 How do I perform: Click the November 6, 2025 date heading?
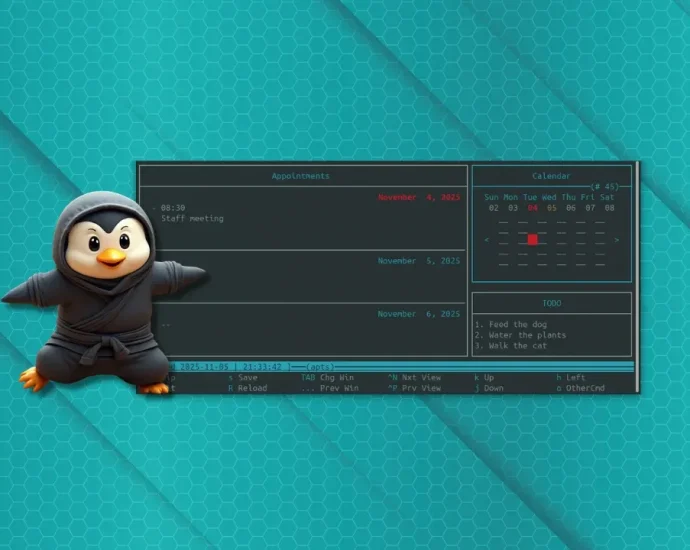coord(419,314)
